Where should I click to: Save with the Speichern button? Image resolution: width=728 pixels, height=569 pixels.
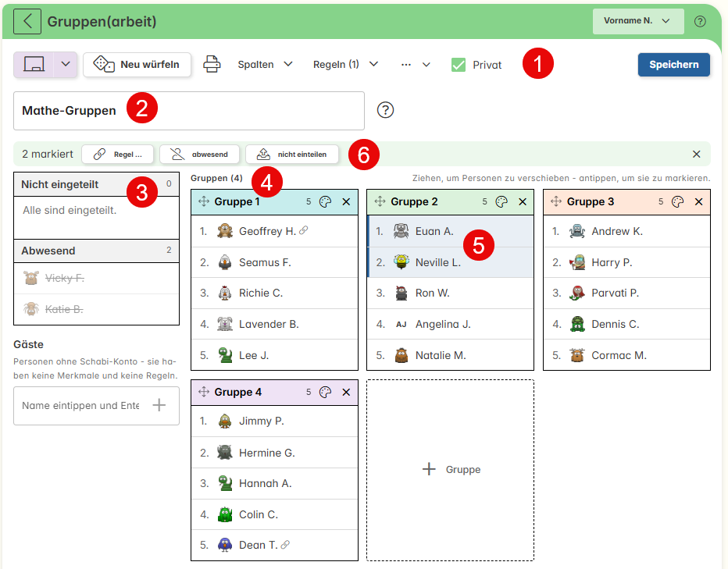673,65
